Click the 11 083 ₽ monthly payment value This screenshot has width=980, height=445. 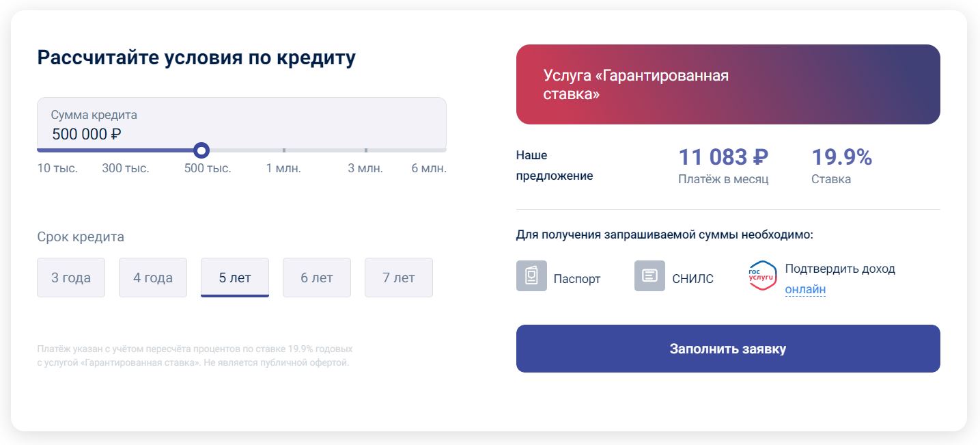click(723, 157)
